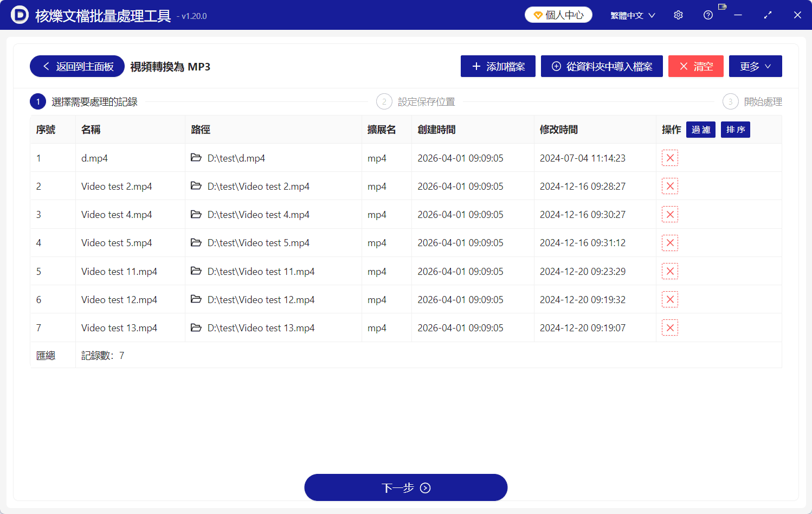The height and width of the screenshot is (514, 812).
Task: Click the 排序 sort option
Action: coord(735,130)
